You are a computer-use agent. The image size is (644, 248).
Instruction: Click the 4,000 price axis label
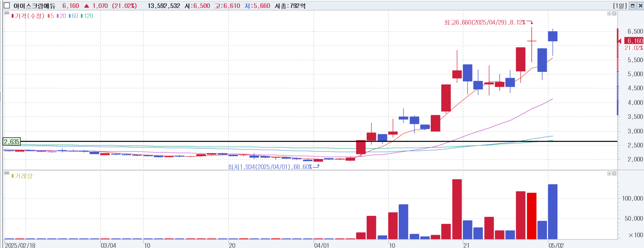(x=635, y=102)
